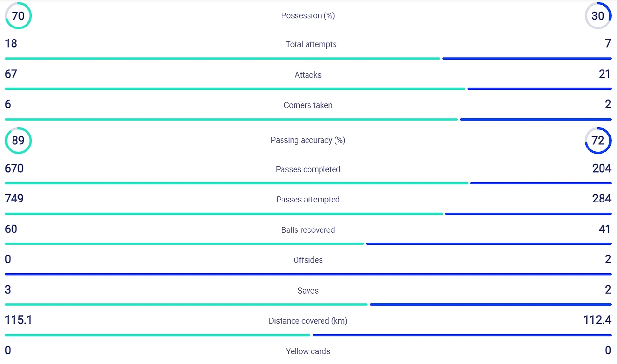
Task: Click the 72 passing accuracy circle
Action: tap(598, 140)
